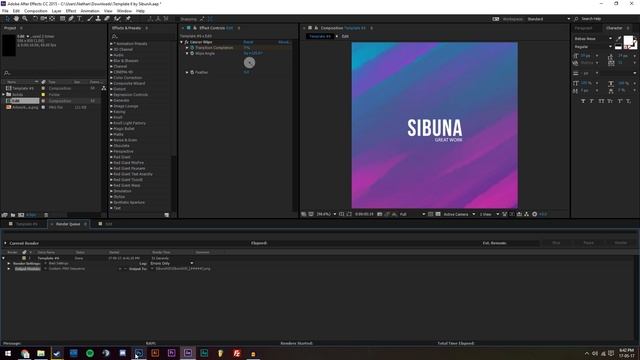This screenshot has width=640, height=360.
Task: Click the Output Module settings link
Action: click(x=67, y=269)
